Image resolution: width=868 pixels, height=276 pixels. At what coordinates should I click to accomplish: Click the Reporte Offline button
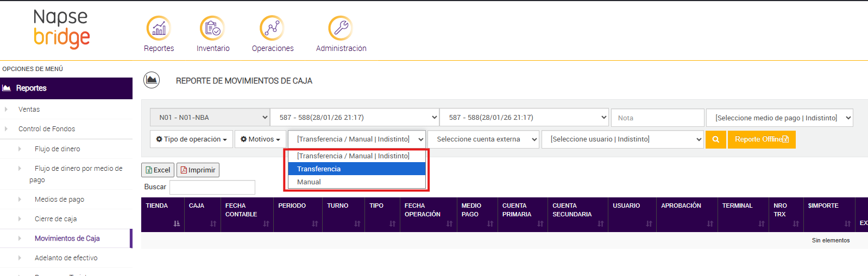point(762,139)
